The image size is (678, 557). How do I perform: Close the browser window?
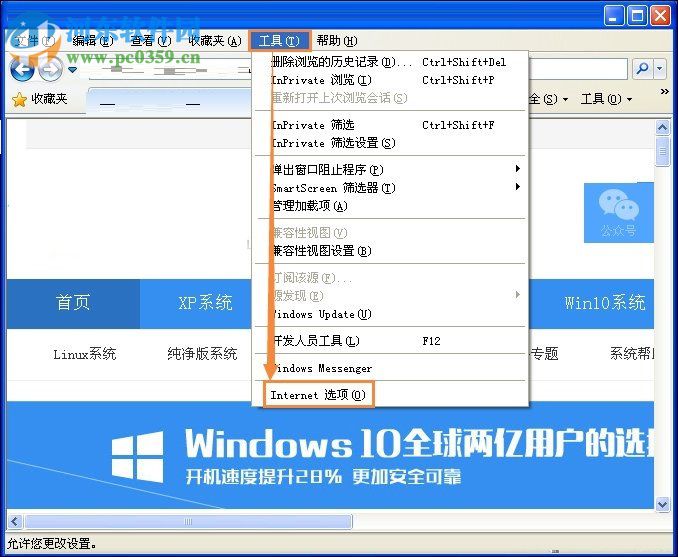[x=660, y=16]
